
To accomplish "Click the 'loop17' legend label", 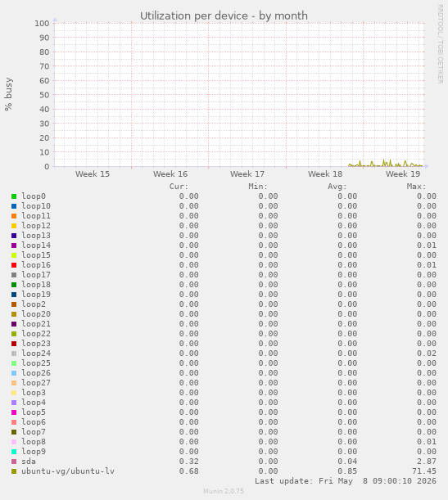I will point(36,275).
